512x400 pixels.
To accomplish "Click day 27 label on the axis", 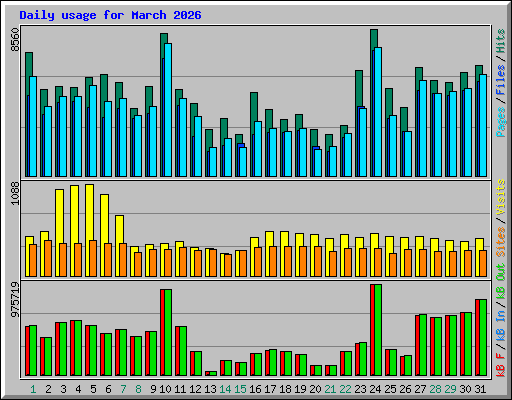I will (x=420, y=389).
